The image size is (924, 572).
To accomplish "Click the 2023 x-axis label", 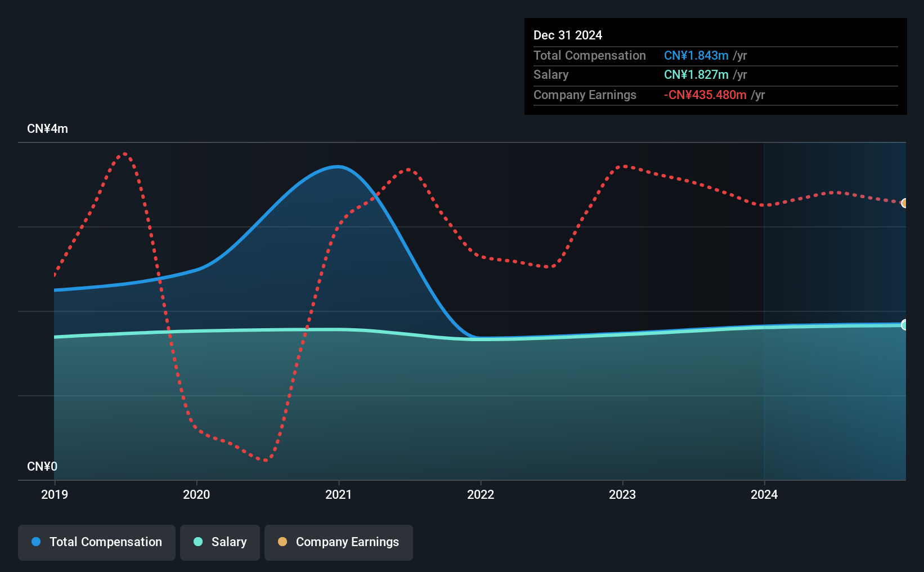I will [622, 495].
